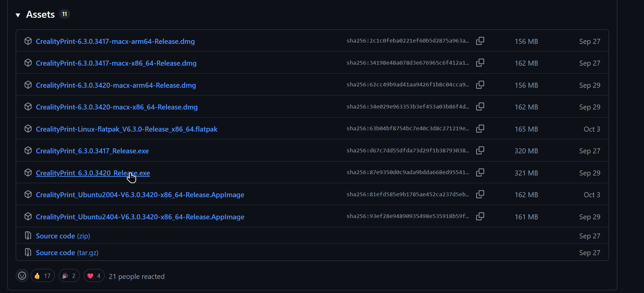Download the Ubuntu2404 AppImage file
644x293 pixels.
pyautogui.click(x=140, y=217)
